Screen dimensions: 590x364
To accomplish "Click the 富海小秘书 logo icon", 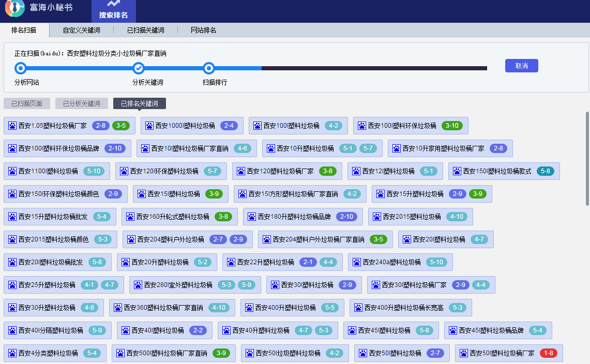I will (x=15, y=8).
